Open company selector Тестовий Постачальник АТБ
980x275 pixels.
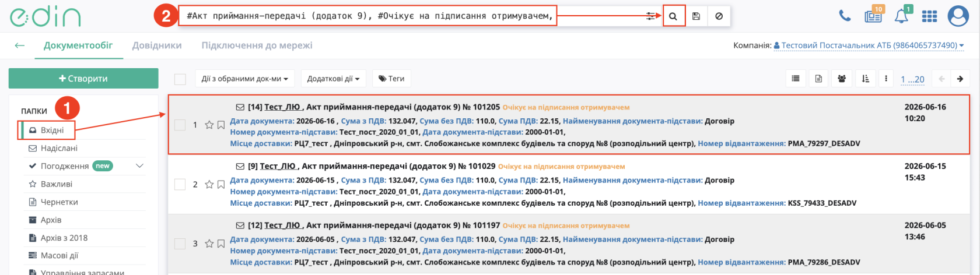[869, 45]
